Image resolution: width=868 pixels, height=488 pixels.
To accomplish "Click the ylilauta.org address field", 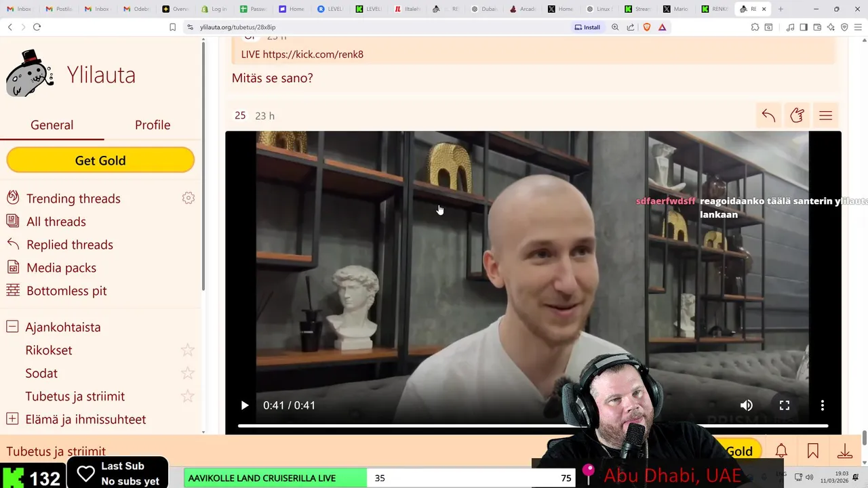I will (237, 27).
